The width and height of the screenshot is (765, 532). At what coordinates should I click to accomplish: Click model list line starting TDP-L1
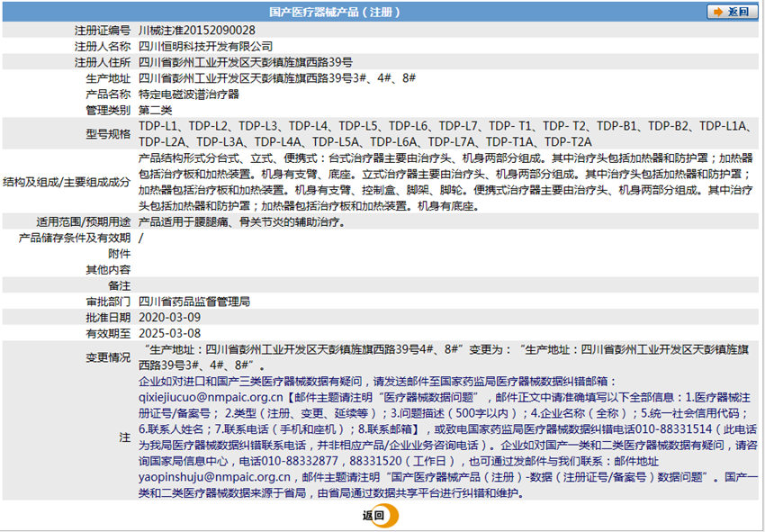pos(445,126)
